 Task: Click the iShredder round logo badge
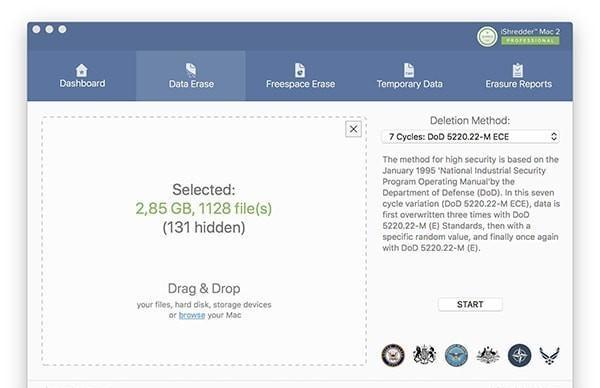487,37
